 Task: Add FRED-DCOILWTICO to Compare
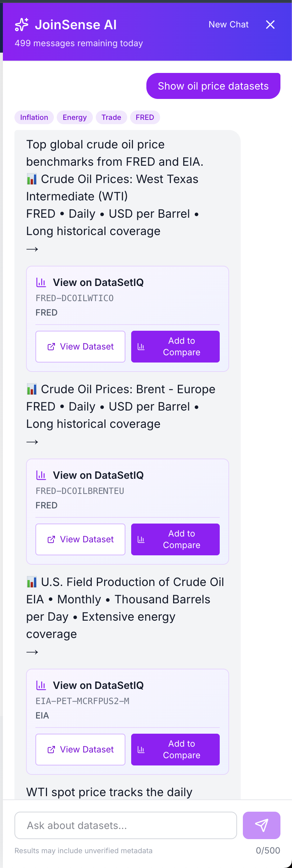coord(175,346)
